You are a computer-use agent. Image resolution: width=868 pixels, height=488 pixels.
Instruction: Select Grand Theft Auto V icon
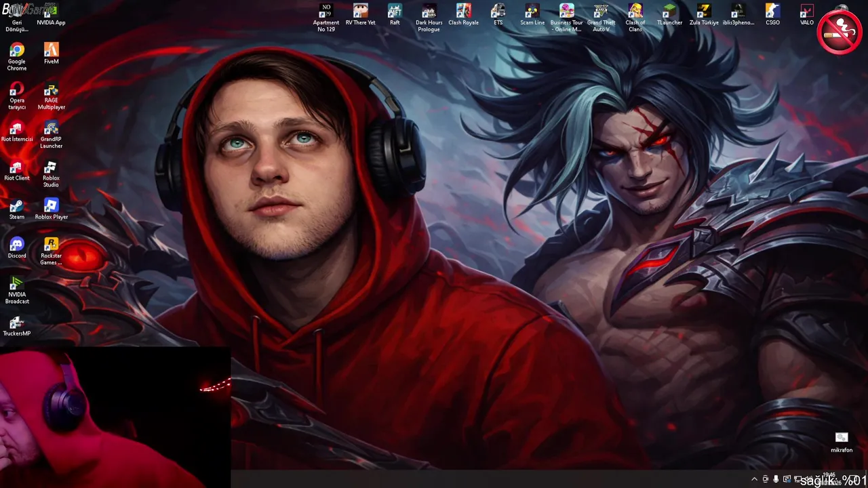(601, 18)
